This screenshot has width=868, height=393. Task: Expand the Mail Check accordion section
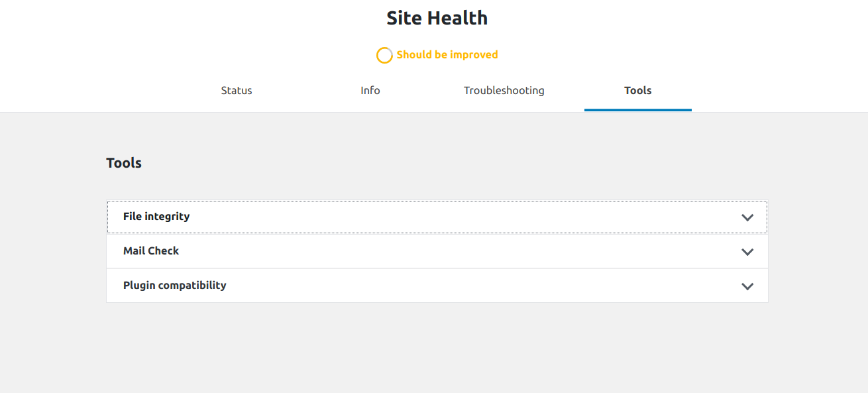(x=437, y=251)
